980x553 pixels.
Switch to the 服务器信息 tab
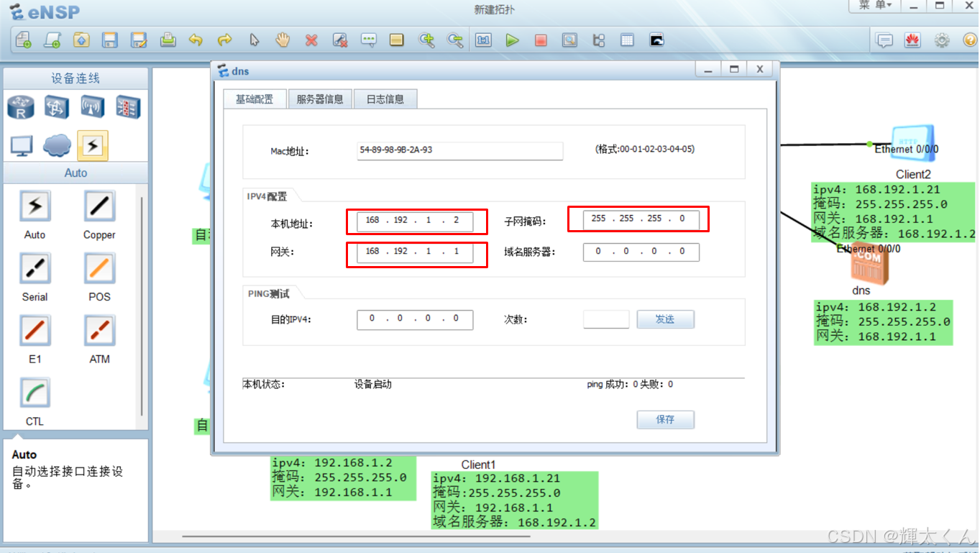pos(319,99)
